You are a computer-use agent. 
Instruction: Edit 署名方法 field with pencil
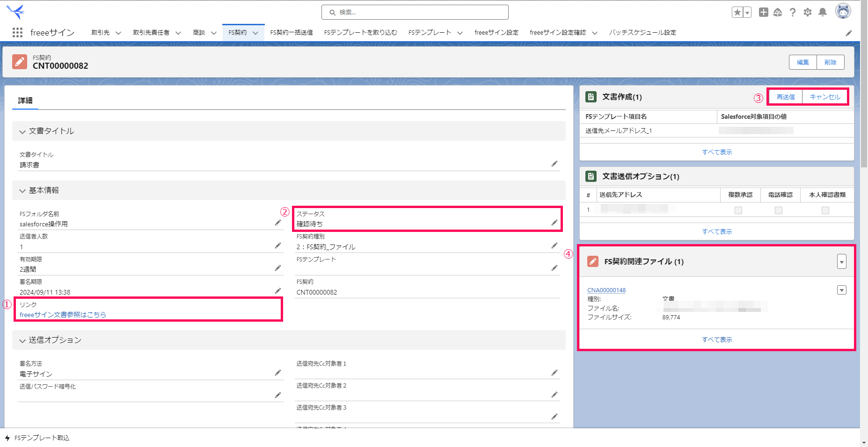[278, 373]
